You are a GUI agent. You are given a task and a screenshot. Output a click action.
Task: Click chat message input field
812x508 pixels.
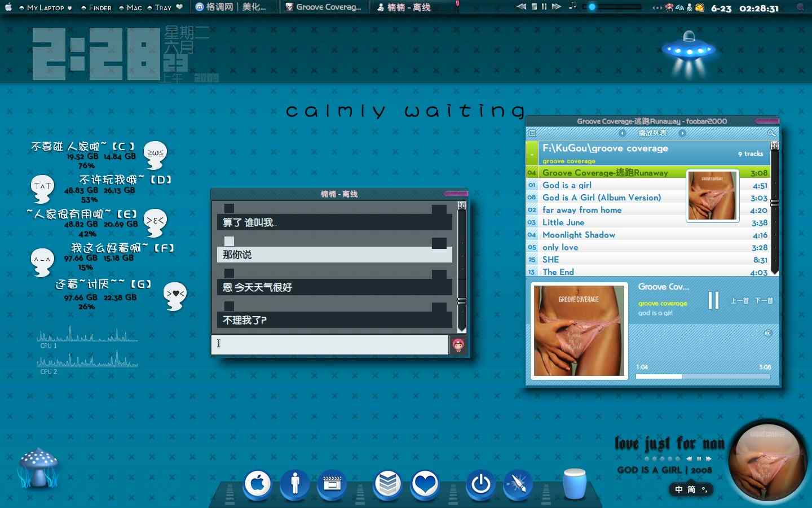(330, 345)
